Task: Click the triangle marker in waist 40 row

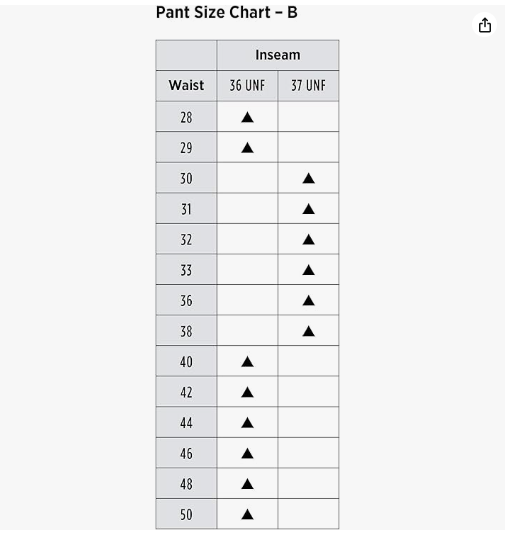Action: click(x=247, y=361)
